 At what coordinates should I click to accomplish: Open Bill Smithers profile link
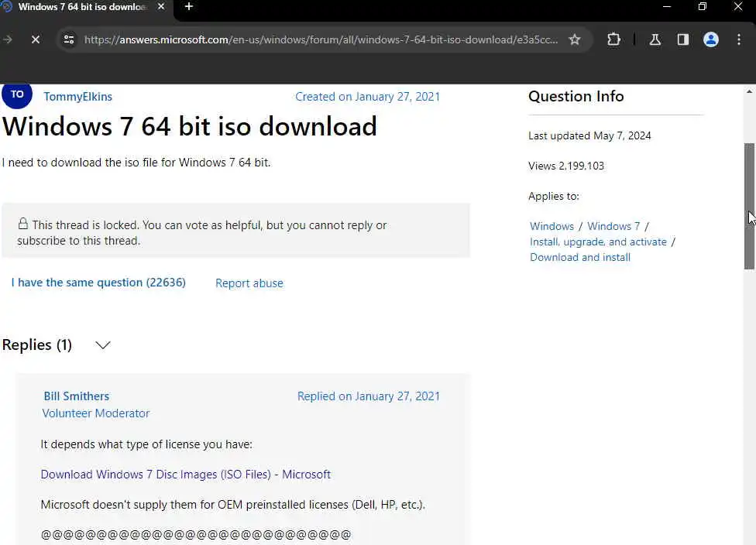[76, 396]
